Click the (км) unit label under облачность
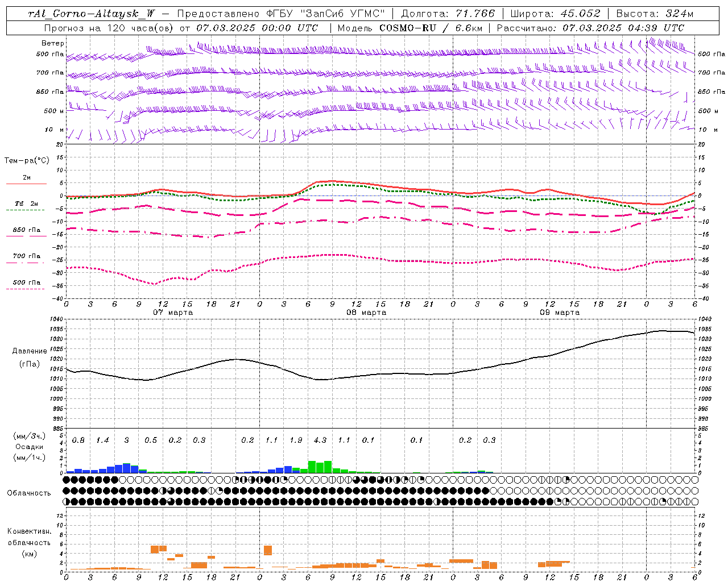The width and height of the screenshot is (728, 582). click(x=29, y=554)
